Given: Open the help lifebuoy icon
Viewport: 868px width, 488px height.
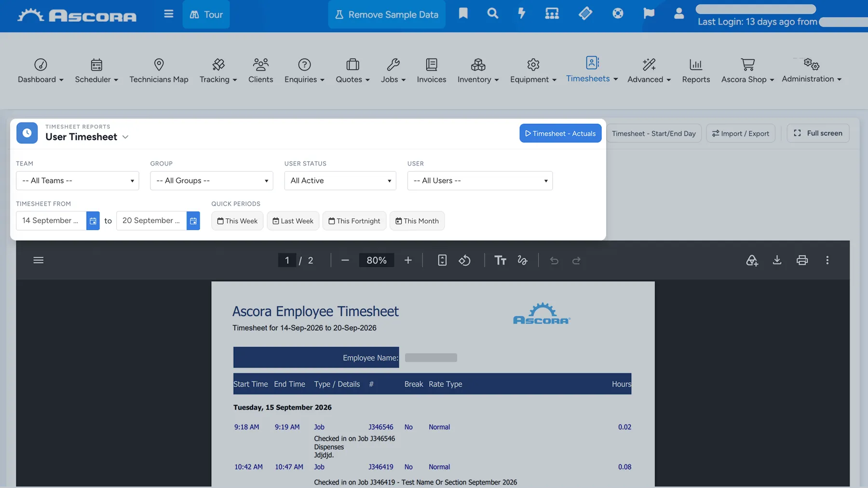Looking at the screenshot, I should pyautogui.click(x=618, y=14).
